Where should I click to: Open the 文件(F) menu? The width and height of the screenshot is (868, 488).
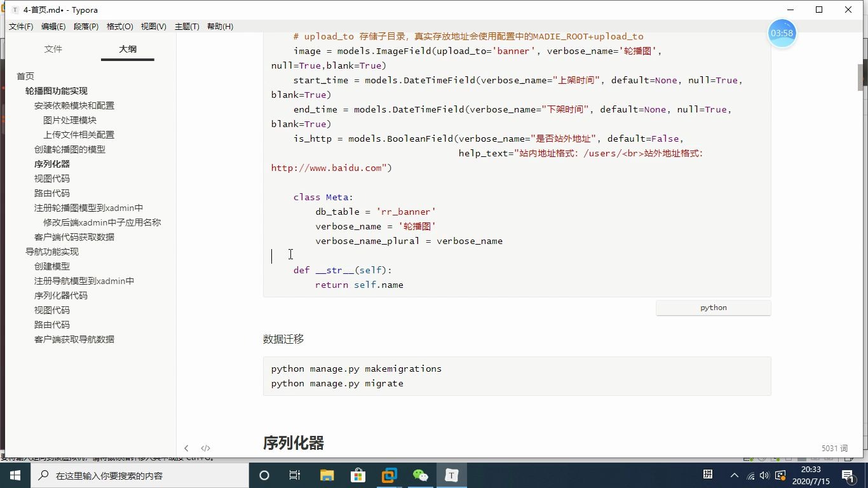[x=21, y=26]
